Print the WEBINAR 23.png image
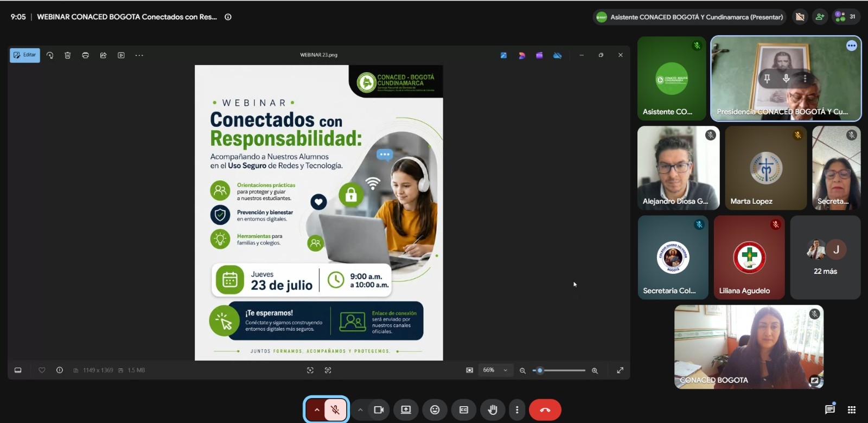 click(x=86, y=55)
